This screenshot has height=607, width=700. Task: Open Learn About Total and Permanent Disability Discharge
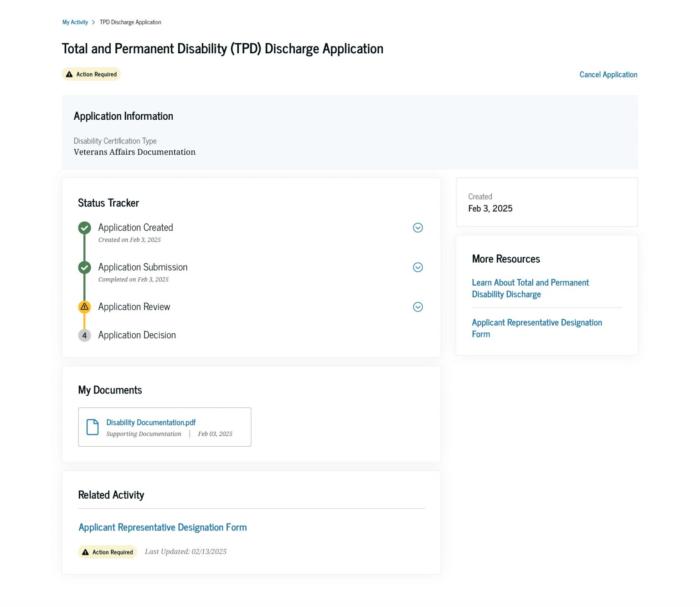click(x=530, y=288)
